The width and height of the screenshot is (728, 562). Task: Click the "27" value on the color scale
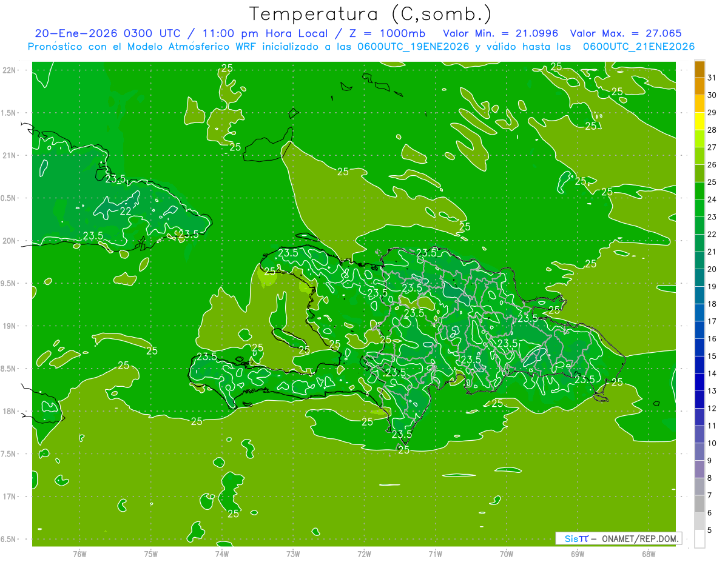(x=712, y=147)
